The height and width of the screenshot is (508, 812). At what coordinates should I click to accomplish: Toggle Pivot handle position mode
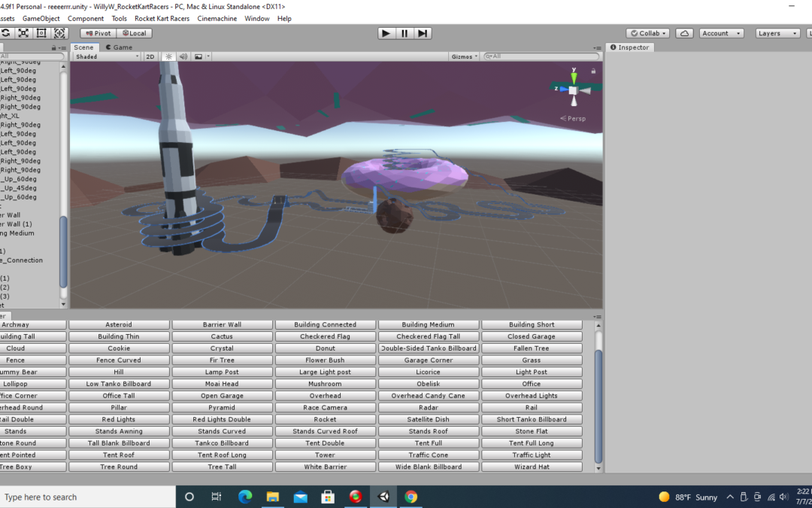[x=98, y=33]
